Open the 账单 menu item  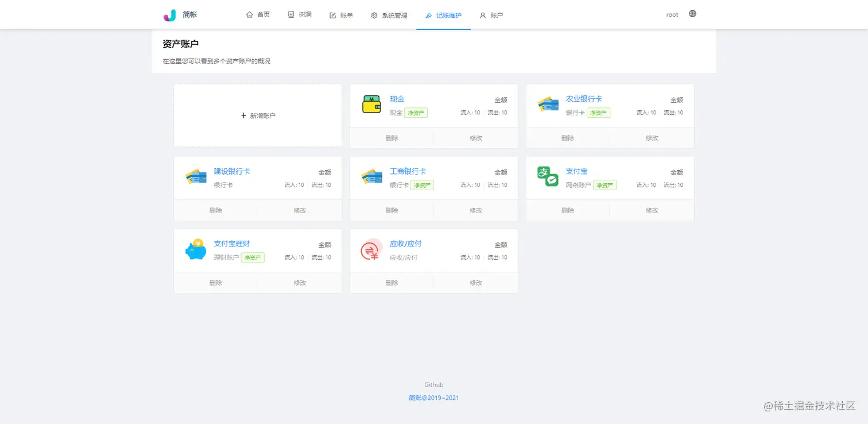pyautogui.click(x=341, y=15)
